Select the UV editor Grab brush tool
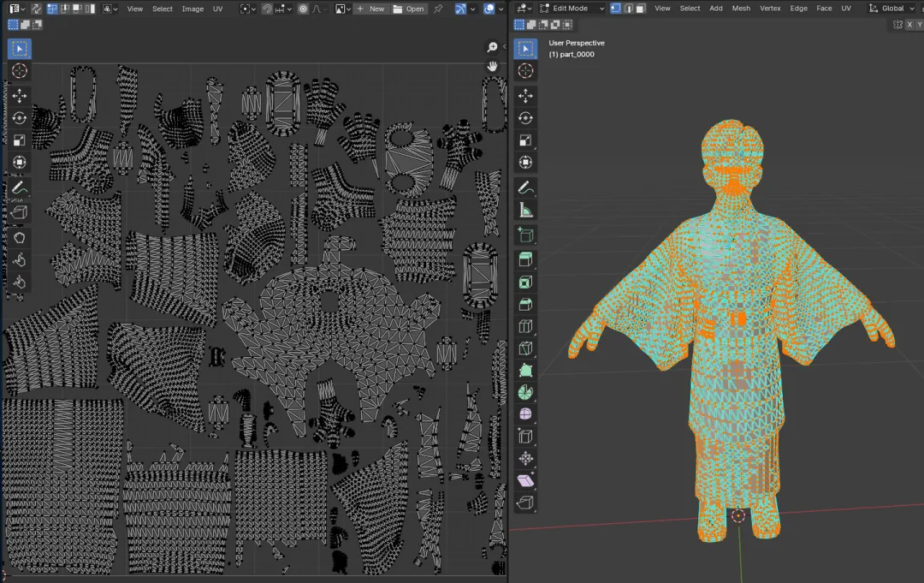This screenshot has height=583, width=924. [20, 237]
